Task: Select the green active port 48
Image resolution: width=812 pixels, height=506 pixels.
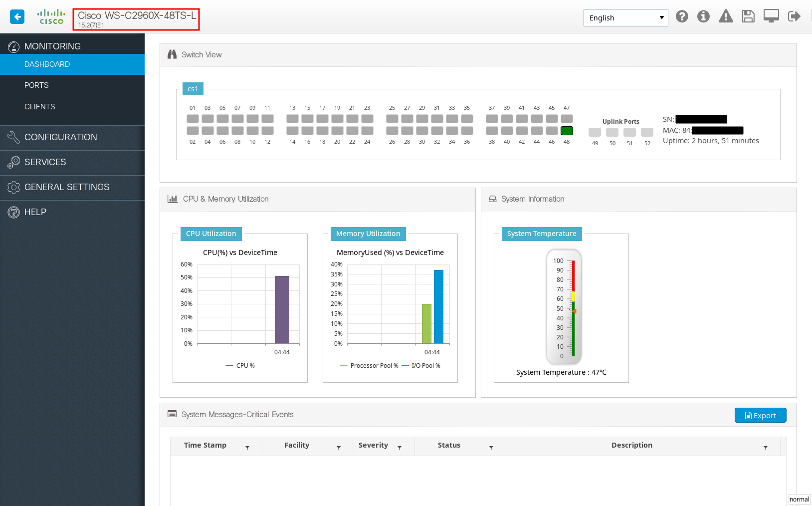Action: [567, 131]
